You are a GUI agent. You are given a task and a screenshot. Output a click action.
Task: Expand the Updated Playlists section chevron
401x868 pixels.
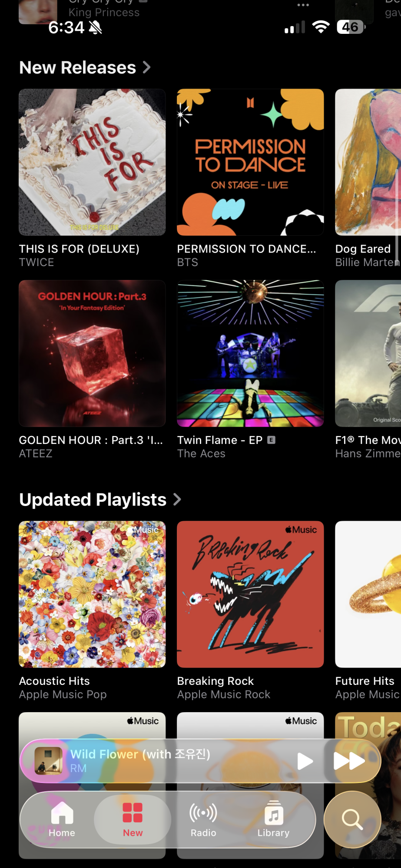pos(177,500)
